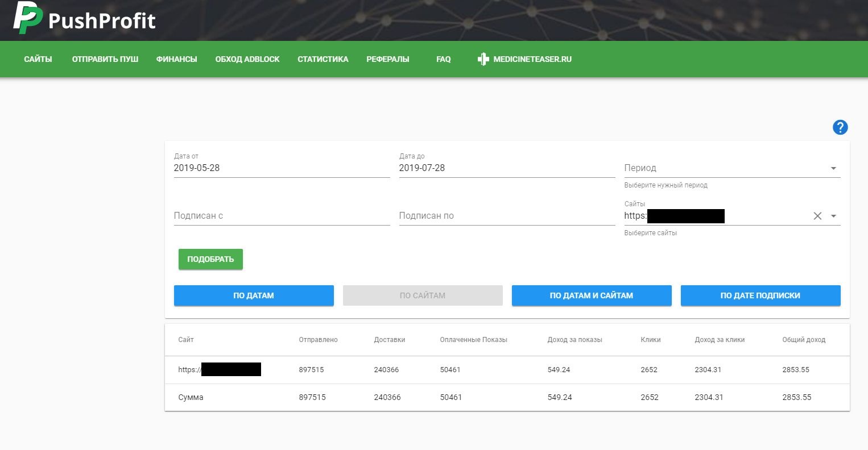The image size is (868, 450).
Task: Click 240366 in the Сумма row
Action: click(387, 397)
